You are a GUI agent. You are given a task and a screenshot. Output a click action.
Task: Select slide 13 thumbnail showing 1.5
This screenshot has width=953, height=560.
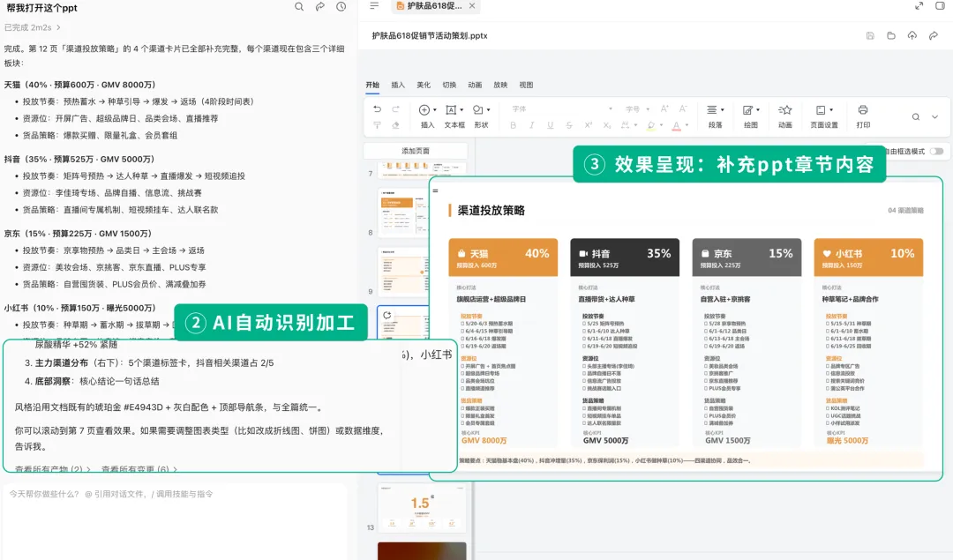coord(422,508)
